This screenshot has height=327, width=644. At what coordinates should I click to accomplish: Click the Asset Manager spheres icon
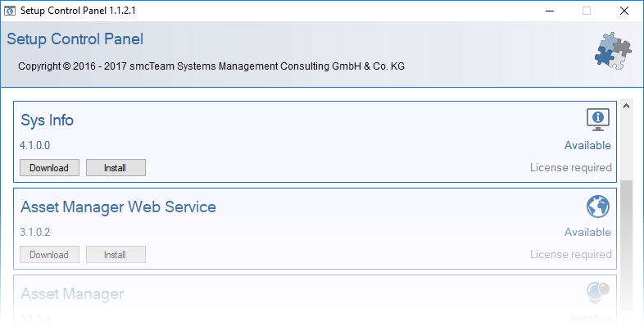[597, 292]
